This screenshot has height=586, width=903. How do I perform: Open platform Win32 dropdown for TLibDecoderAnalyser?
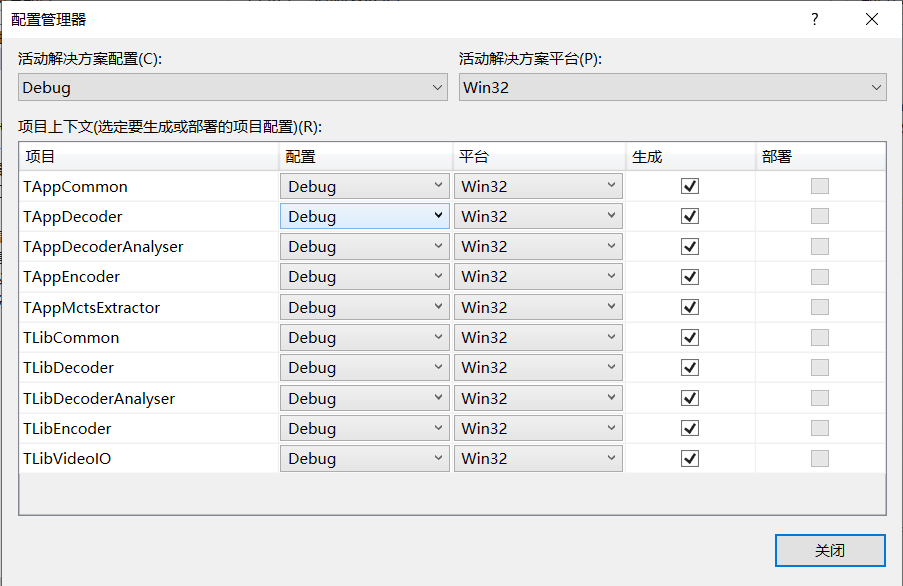538,398
